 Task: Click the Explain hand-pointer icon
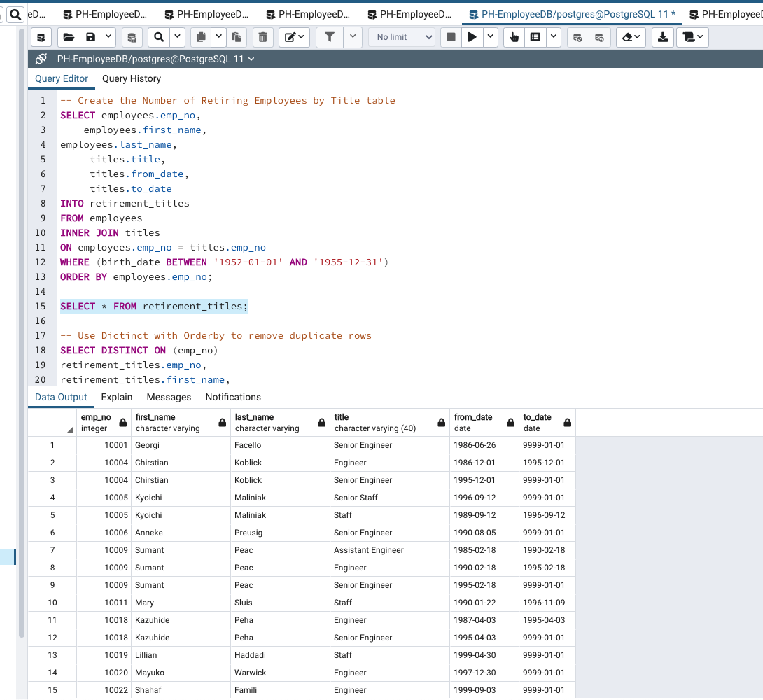[514, 38]
